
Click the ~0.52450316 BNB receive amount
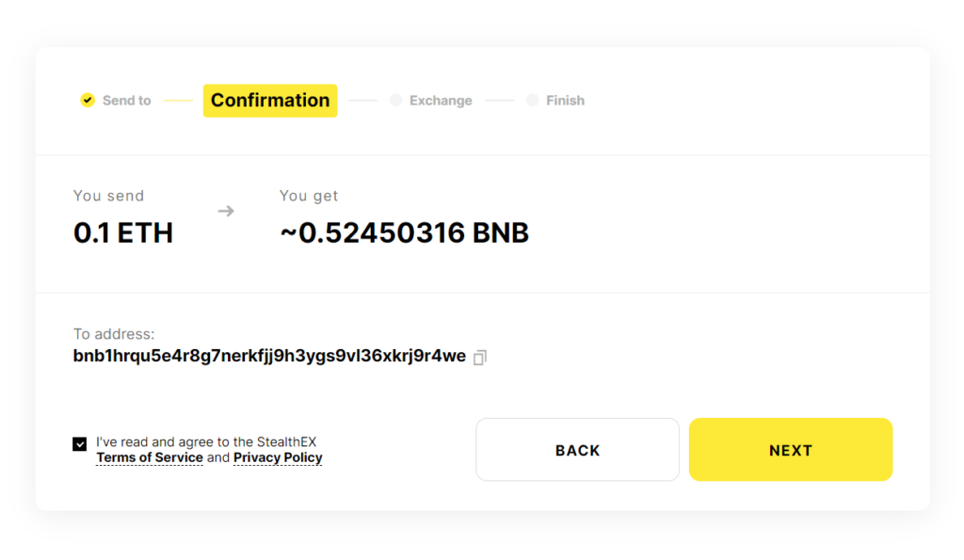(x=404, y=232)
